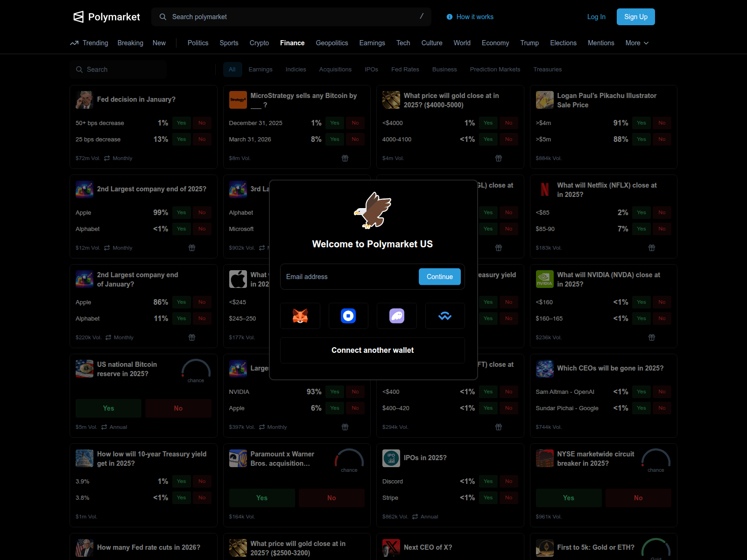The width and height of the screenshot is (747, 560).
Task: Open How low will 10-year Treasury yield market
Action: [152, 459]
